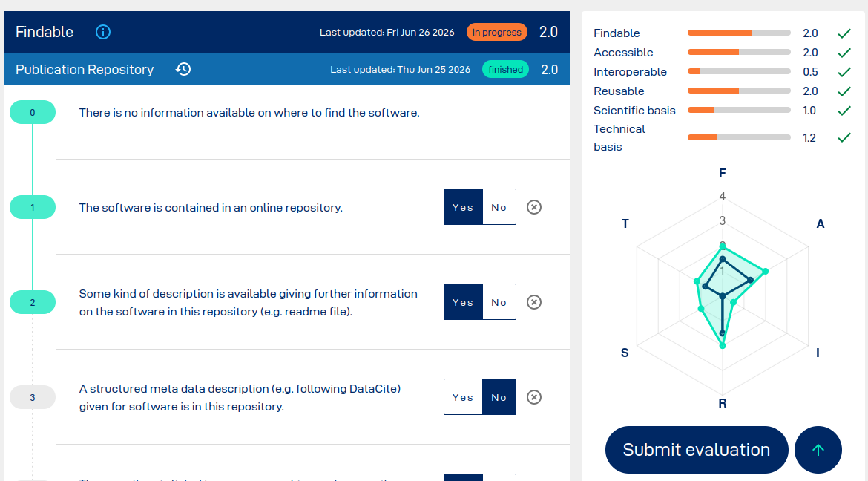Select Yes for readme description question
Viewport: 868px width, 481px height.
[x=464, y=302]
